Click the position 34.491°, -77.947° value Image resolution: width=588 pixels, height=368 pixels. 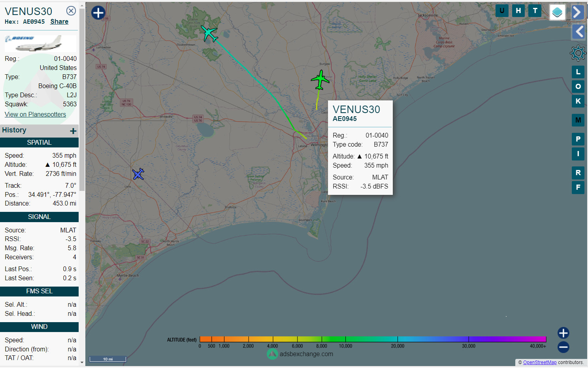52,195
